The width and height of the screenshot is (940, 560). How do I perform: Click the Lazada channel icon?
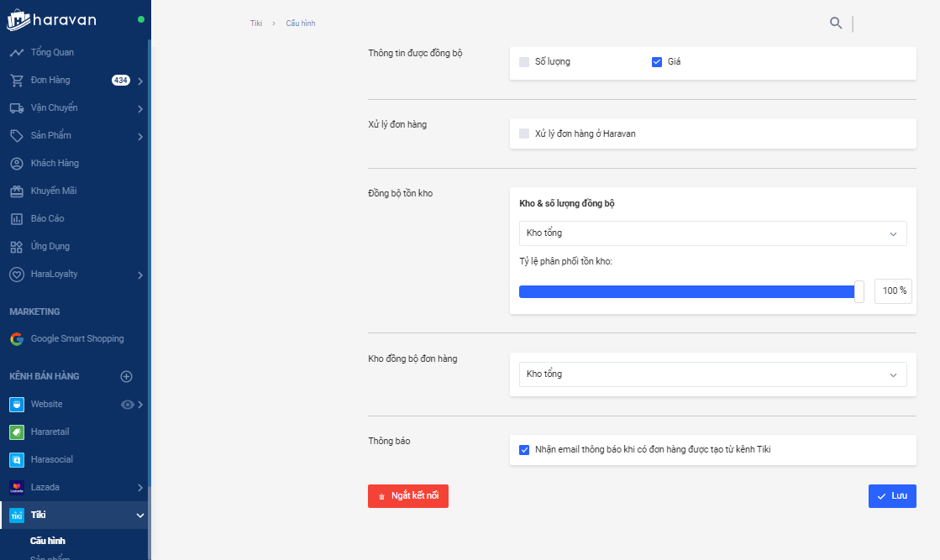(16, 487)
